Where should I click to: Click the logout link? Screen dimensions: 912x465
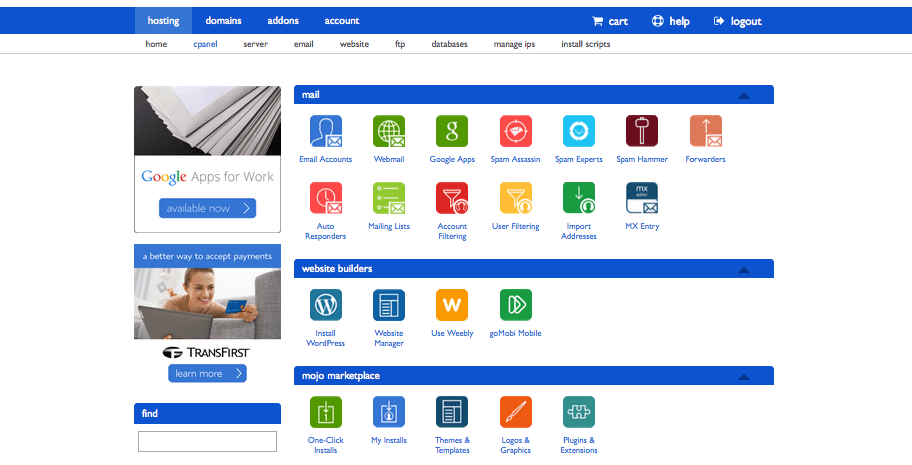pyautogui.click(x=737, y=21)
